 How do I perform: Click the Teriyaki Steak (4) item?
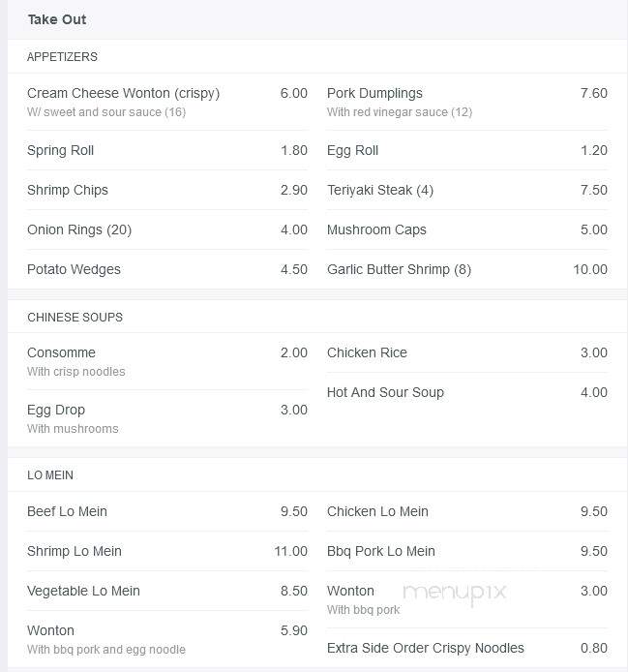coord(380,190)
